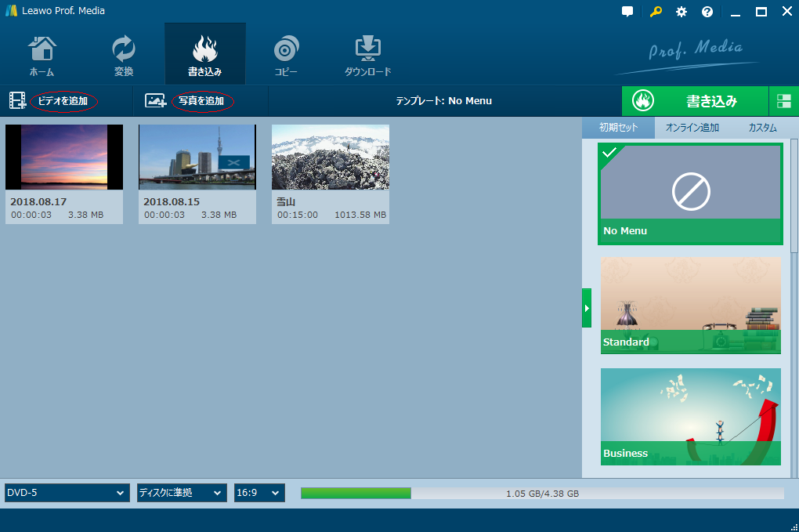Screen dimensions: 799x532
Task: Open the Download (ダウンロード) module
Action: click(368, 56)
